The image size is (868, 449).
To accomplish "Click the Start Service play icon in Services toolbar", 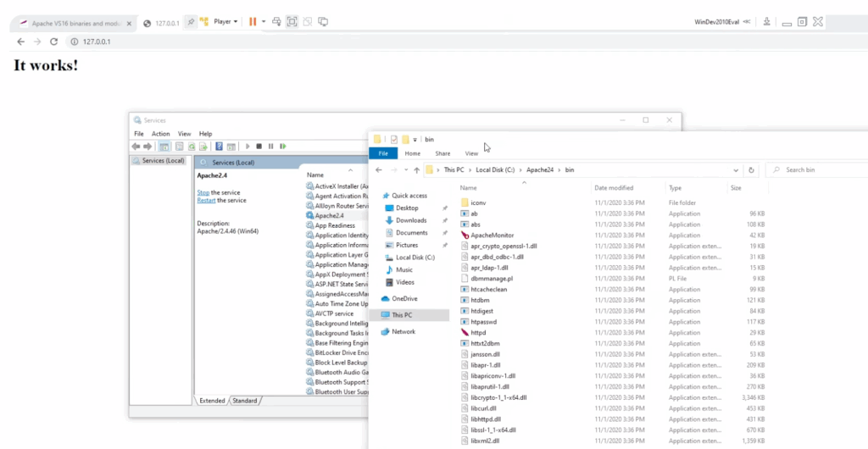I will pyautogui.click(x=247, y=147).
